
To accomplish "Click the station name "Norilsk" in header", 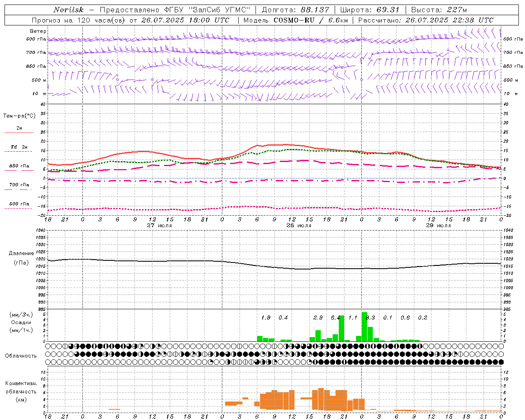I will (68, 10).
